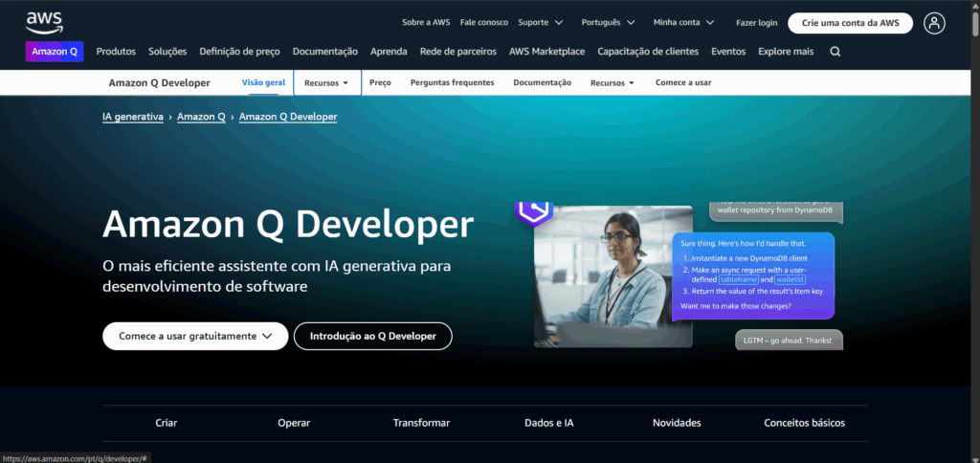
Task: Click Fale conosco link
Action: tap(483, 23)
